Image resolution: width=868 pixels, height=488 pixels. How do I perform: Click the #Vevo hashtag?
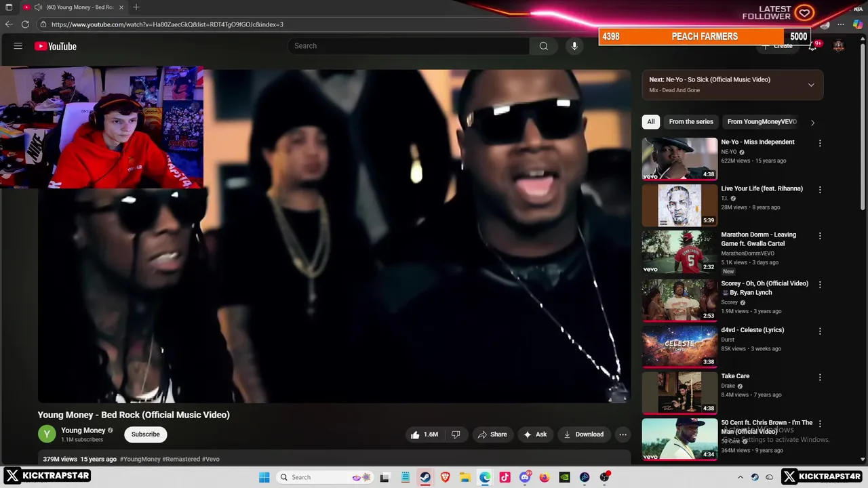[x=211, y=459]
